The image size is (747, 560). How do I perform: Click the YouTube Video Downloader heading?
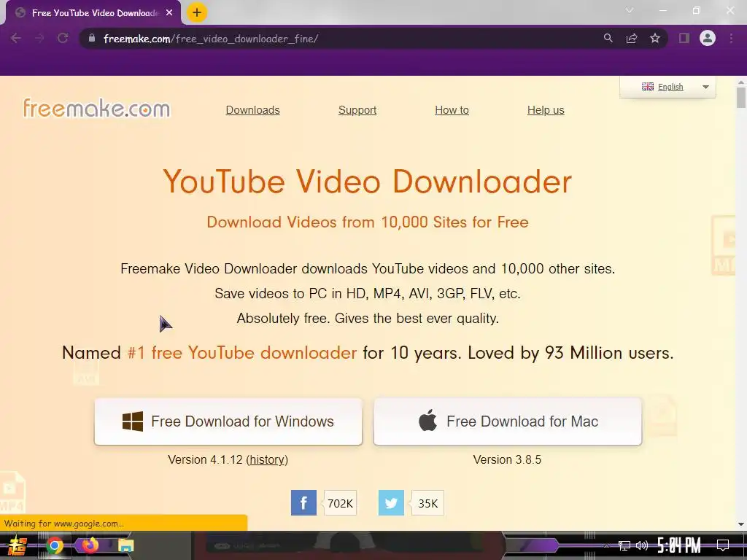(368, 182)
